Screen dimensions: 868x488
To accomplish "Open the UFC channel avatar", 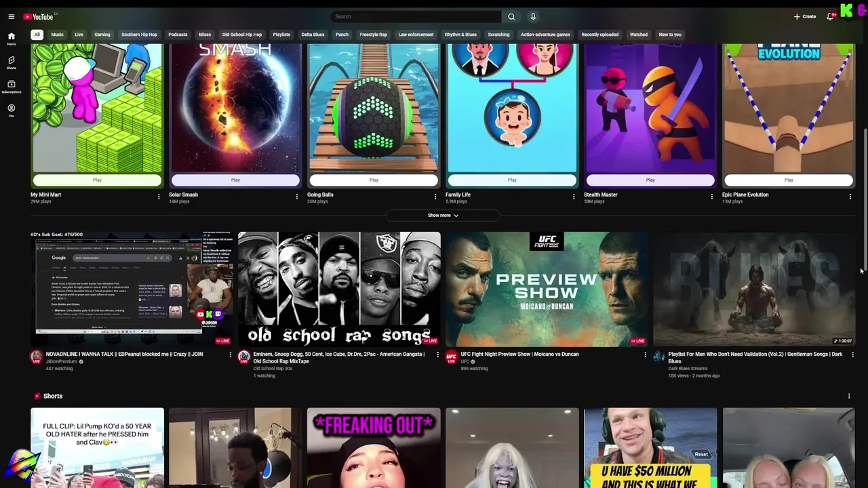I will [452, 357].
